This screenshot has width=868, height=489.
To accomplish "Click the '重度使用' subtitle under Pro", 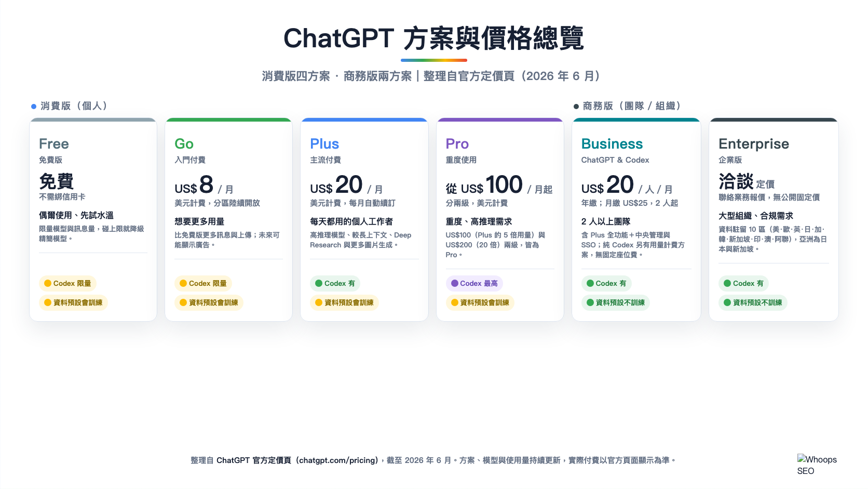I will [461, 160].
